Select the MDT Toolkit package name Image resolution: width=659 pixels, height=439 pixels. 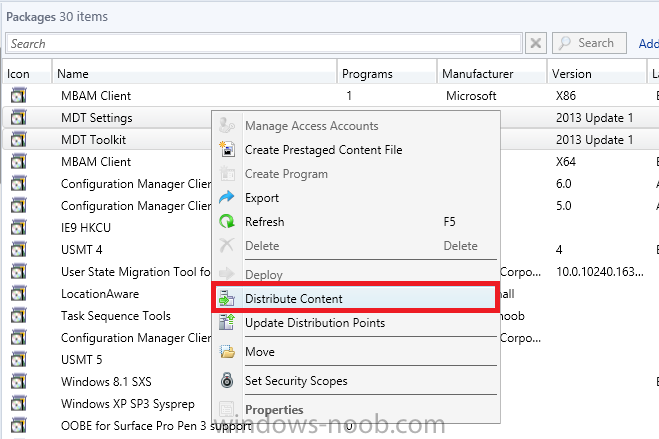(93, 139)
